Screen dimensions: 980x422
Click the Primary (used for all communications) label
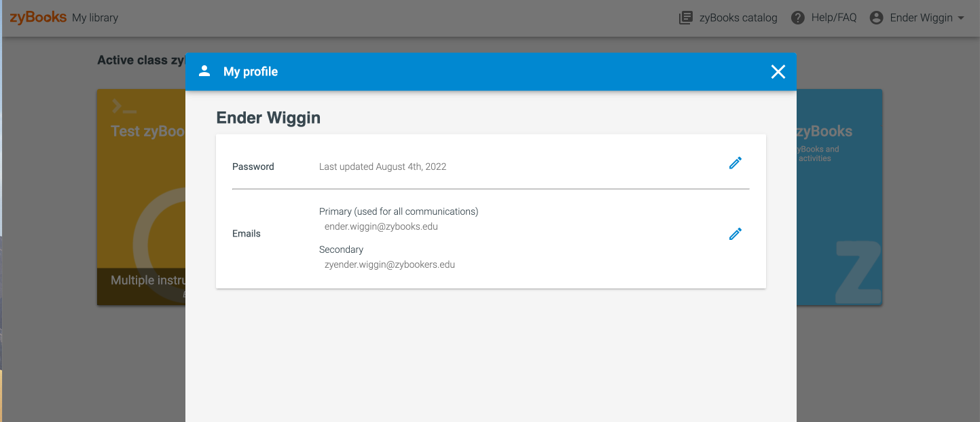pos(399,211)
